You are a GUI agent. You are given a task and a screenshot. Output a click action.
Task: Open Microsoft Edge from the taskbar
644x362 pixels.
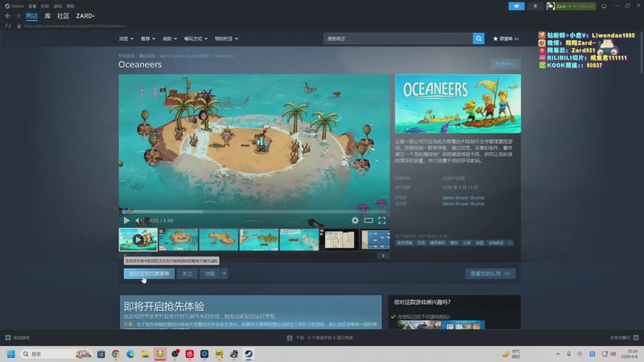point(130,354)
